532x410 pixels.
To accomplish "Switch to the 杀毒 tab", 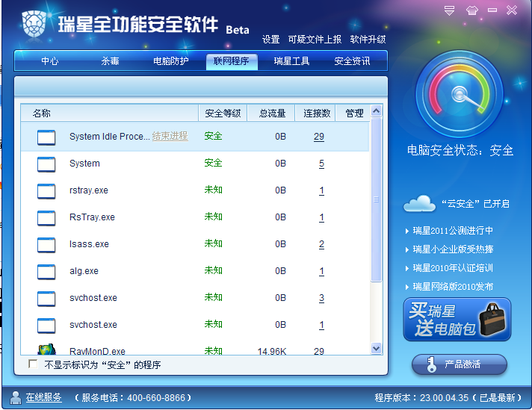I will (110, 61).
